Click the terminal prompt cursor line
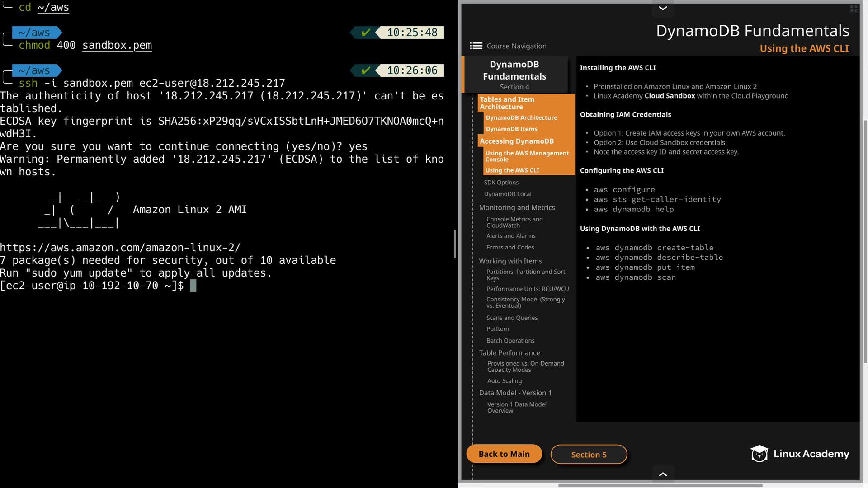 point(193,286)
